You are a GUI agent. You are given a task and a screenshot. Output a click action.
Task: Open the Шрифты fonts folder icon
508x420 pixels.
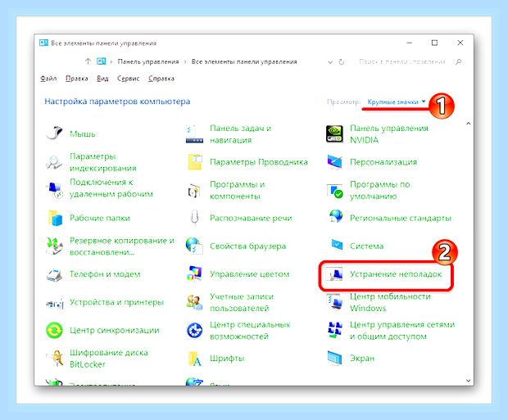point(194,359)
